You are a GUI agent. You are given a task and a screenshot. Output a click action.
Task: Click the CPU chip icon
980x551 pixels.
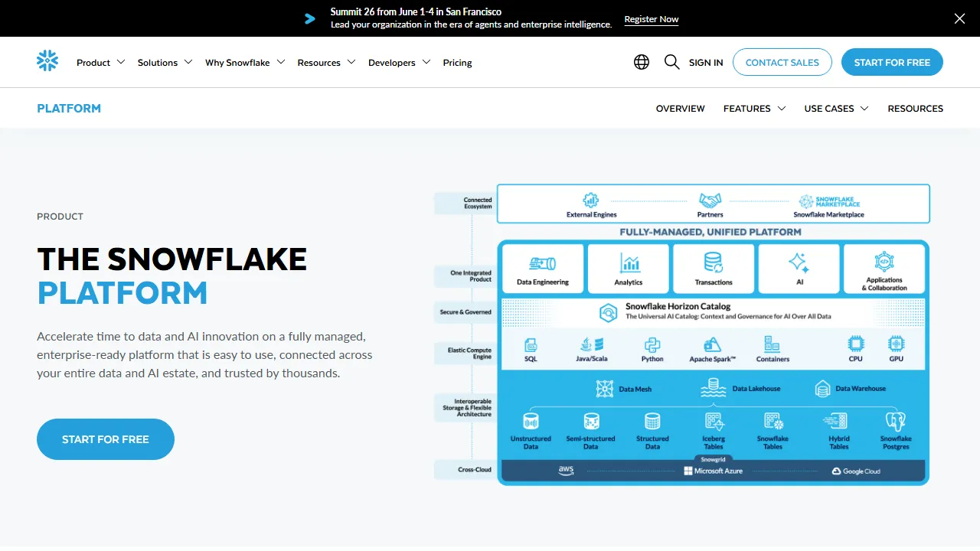pos(855,344)
